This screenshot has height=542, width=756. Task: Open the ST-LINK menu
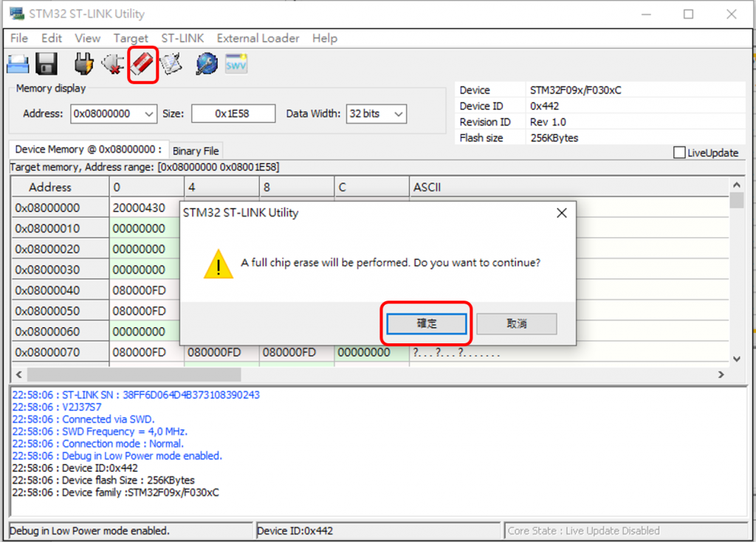[x=183, y=38]
